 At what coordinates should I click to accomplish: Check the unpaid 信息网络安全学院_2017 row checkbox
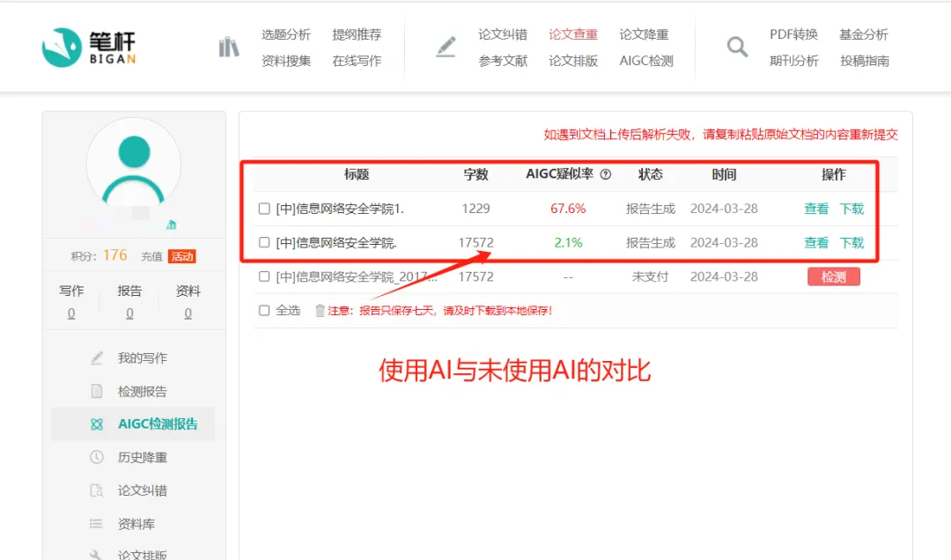[264, 276]
